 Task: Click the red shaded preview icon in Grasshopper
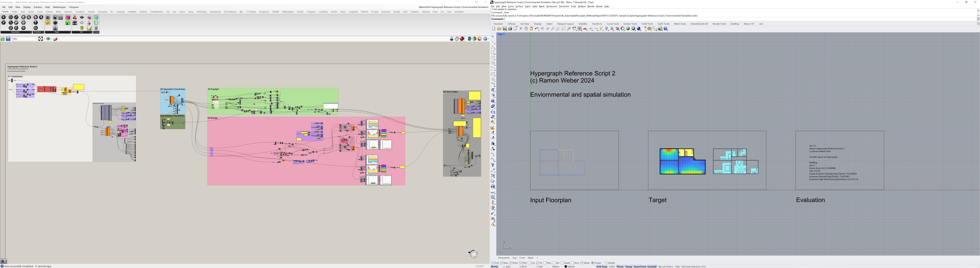click(x=462, y=39)
